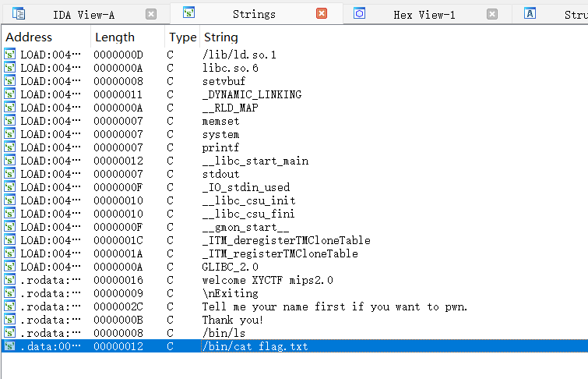588x379 pixels.
Task: Select the /bin/cat flag.txt string row
Action: (x=255, y=345)
